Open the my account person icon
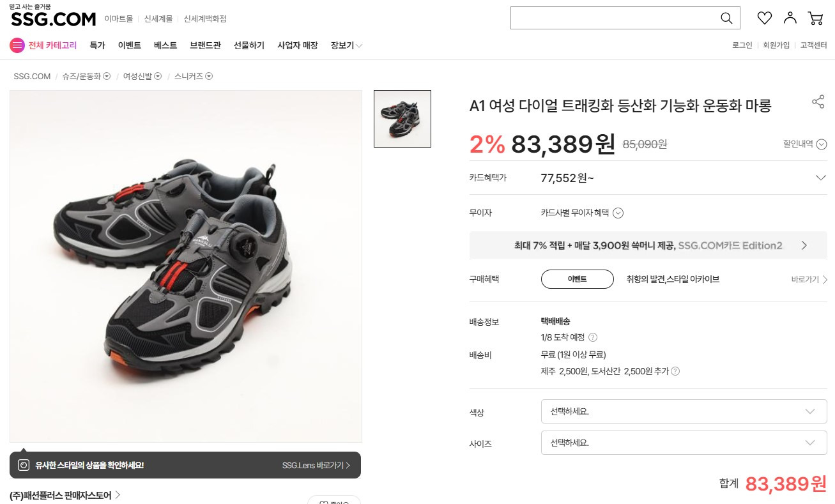 (790, 18)
